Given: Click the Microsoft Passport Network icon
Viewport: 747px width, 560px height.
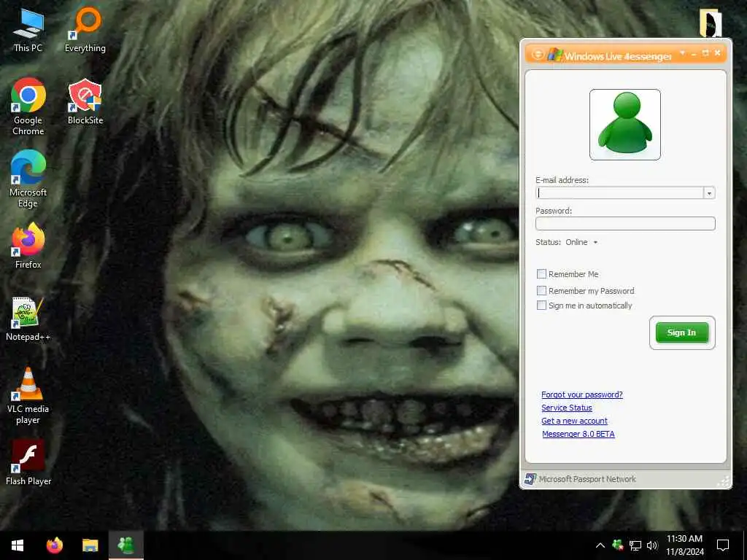Looking at the screenshot, I should point(530,478).
